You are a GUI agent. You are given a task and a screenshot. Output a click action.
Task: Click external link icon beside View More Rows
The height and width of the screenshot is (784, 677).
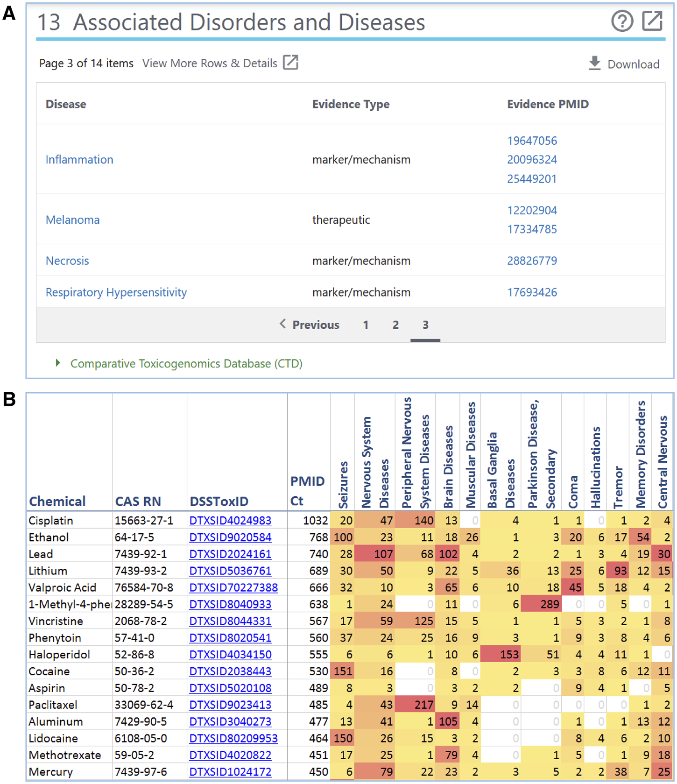290,63
